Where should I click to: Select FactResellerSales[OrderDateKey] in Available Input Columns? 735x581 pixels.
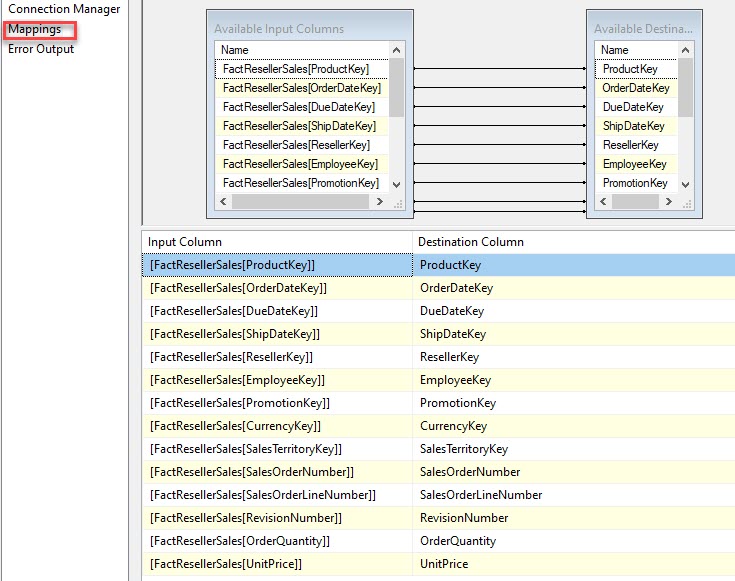tap(301, 88)
